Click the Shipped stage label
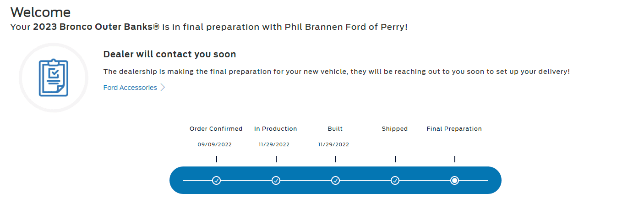The height and width of the screenshot is (205, 644). [395, 129]
